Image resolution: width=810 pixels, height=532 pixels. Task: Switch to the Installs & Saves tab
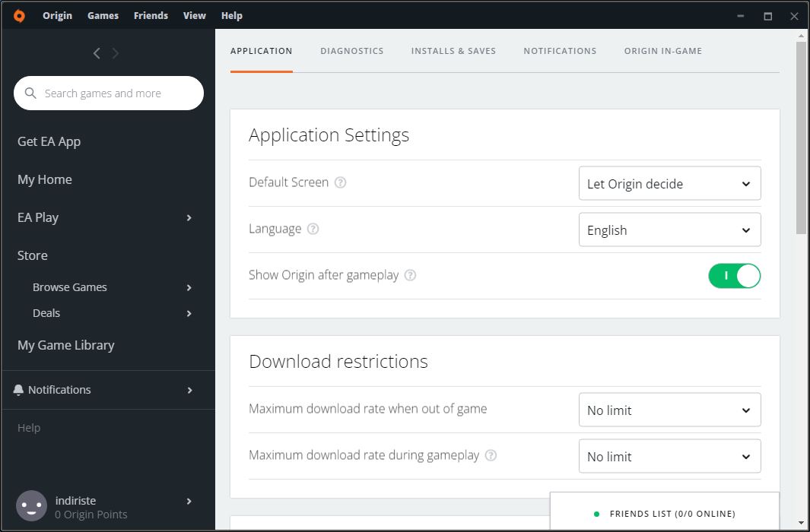453,51
